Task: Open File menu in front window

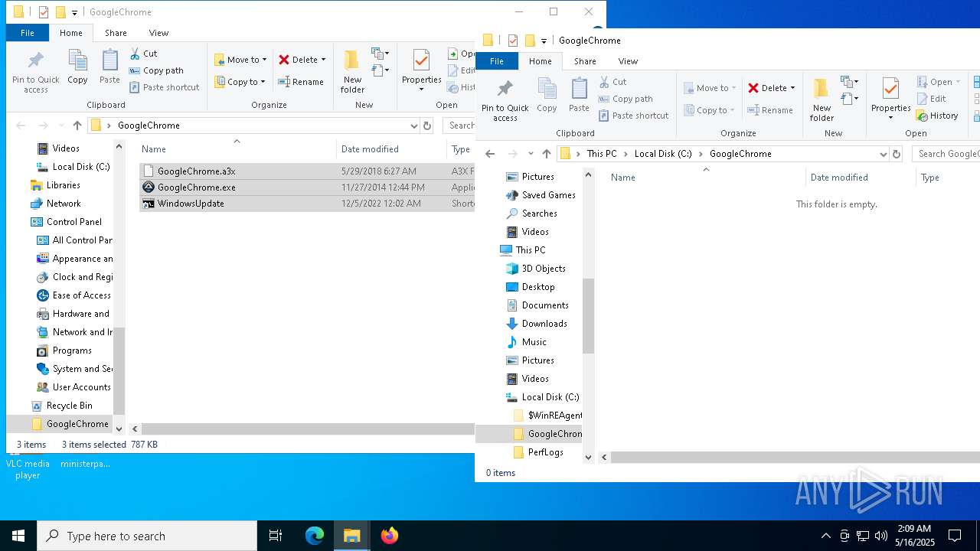Action: (497, 61)
